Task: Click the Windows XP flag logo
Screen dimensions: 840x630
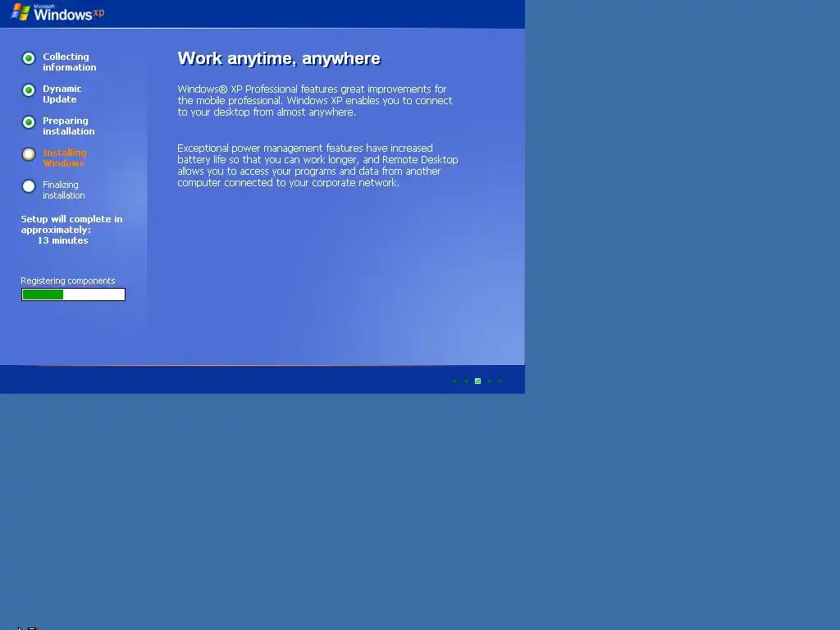Action: point(21,11)
